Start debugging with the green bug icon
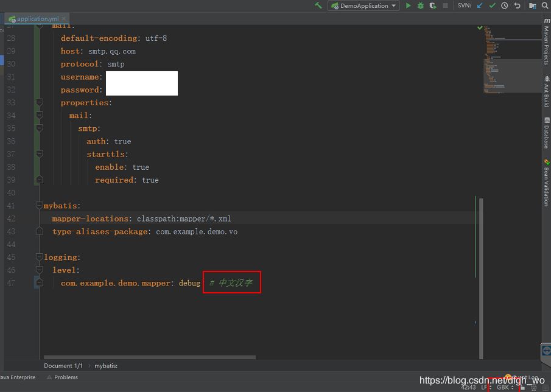Viewport: 551px width, 392px height. click(420, 5)
